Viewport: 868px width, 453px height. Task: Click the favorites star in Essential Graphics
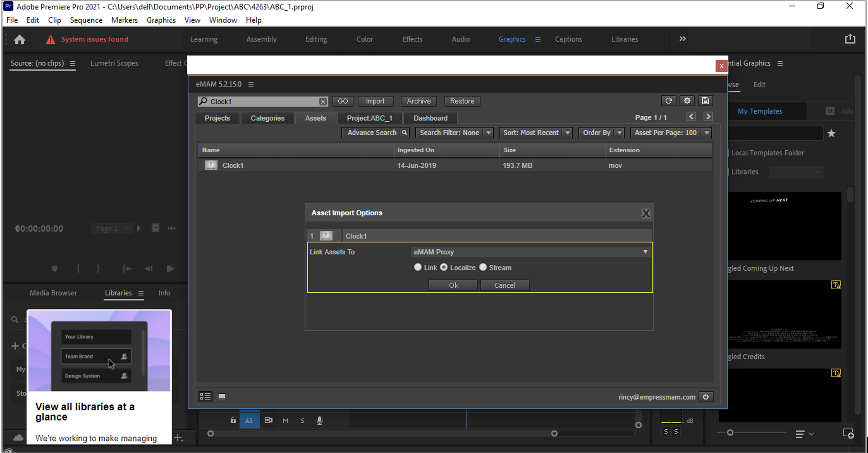[831, 134]
